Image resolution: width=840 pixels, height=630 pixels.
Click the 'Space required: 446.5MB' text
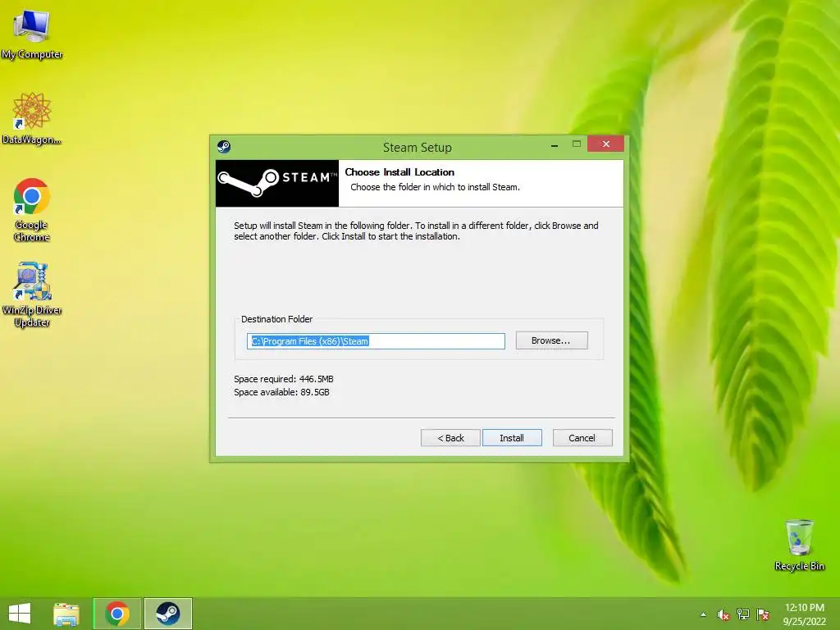coord(283,379)
